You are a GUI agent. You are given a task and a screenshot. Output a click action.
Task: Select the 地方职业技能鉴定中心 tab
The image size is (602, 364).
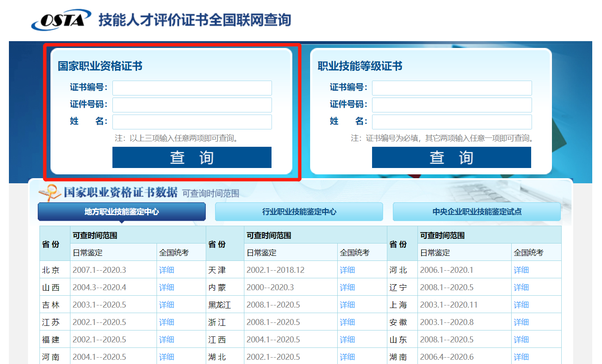pos(122,212)
